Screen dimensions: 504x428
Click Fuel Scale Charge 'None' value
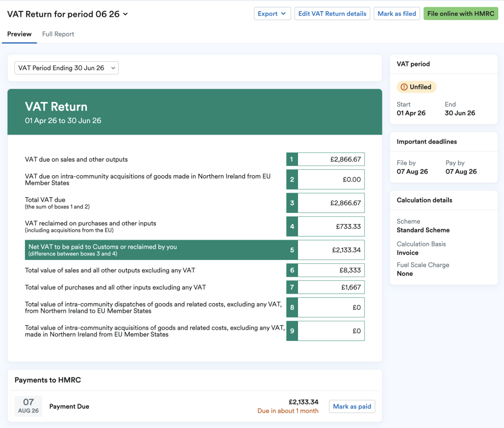pyautogui.click(x=405, y=274)
